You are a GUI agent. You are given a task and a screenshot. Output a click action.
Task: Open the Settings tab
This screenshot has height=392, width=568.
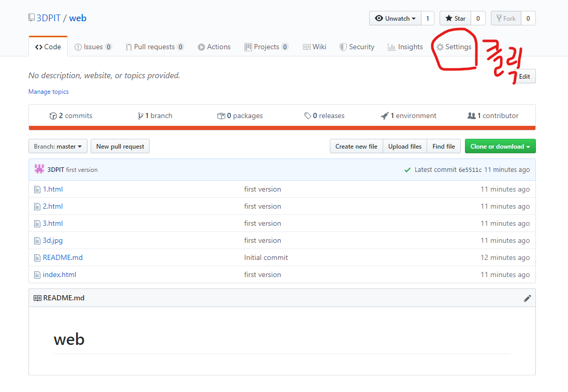(x=454, y=47)
